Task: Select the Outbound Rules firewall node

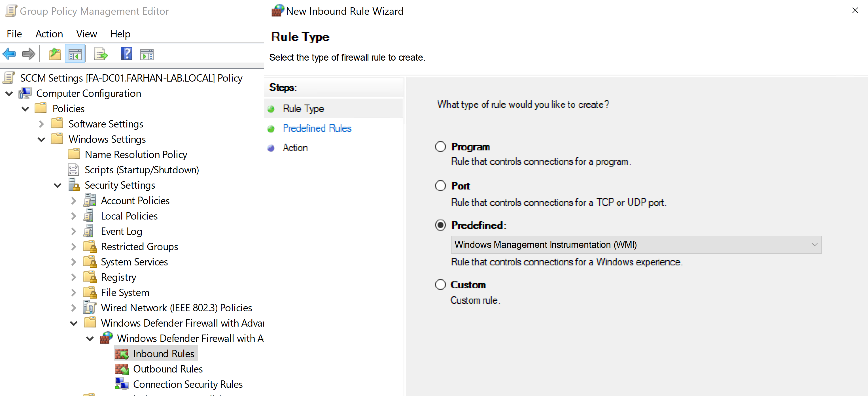Action: tap(167, 369)
